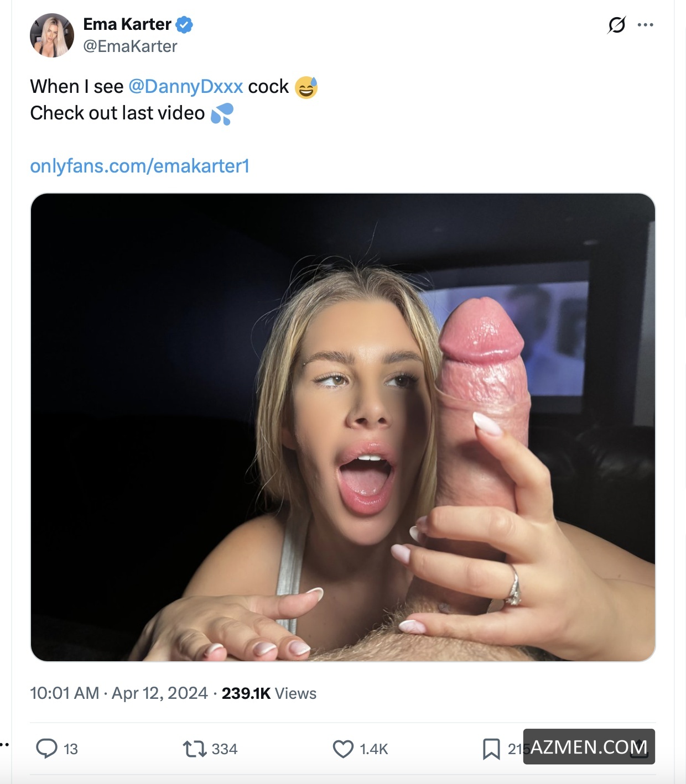This screenshot has height=784, width=686.
Task: Click Ema Karter's profile avatar
Action: tap(51, 35)
